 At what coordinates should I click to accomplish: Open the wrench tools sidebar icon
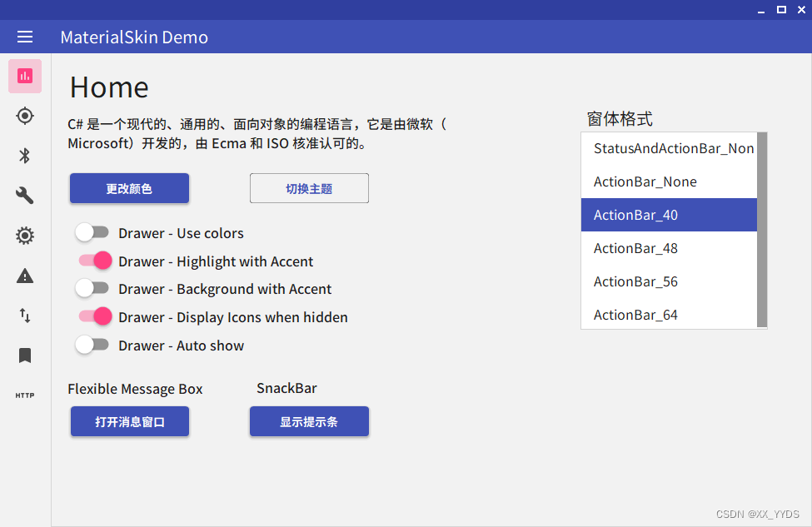click(25, 195)
